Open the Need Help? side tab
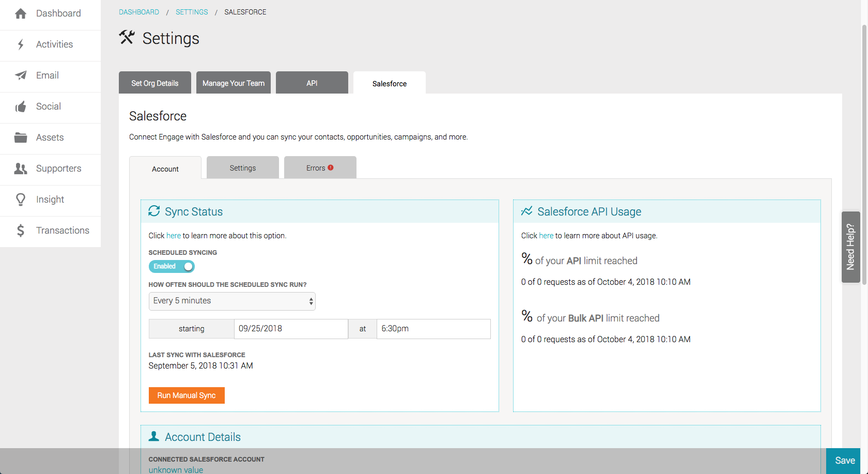This screenshot has height=474, width=868. (851, 247)
